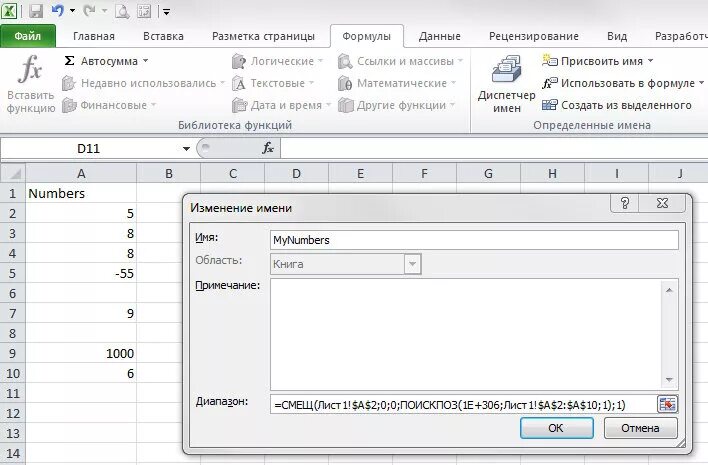Click Отмена to cancel the dialog
The image size is (708, 465).
640,428
